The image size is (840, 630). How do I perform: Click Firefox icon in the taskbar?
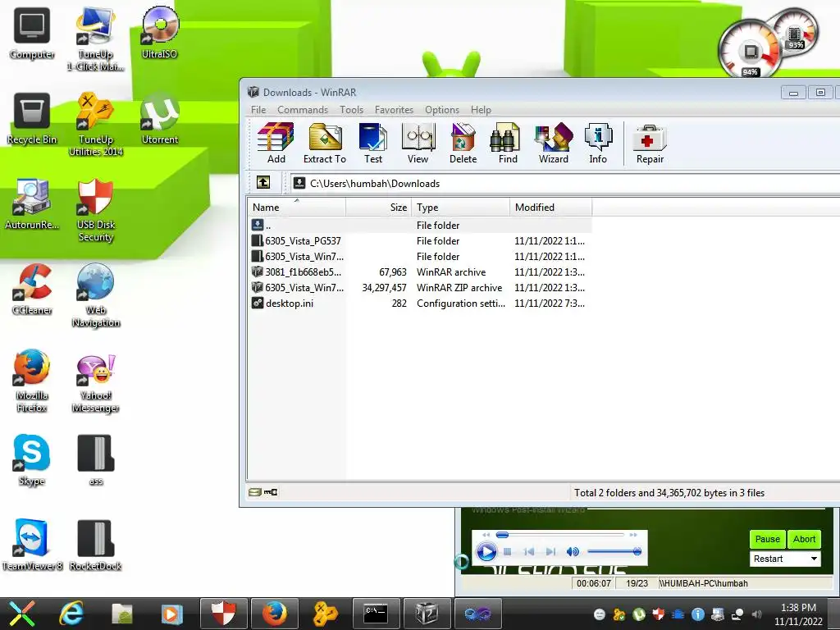[x=274, y=614]
